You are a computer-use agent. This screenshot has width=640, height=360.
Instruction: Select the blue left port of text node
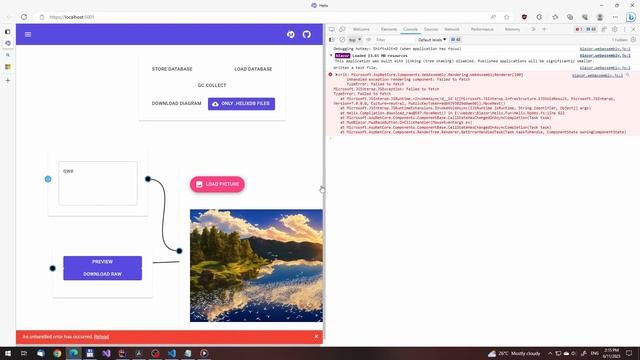[x=48, y=179]
